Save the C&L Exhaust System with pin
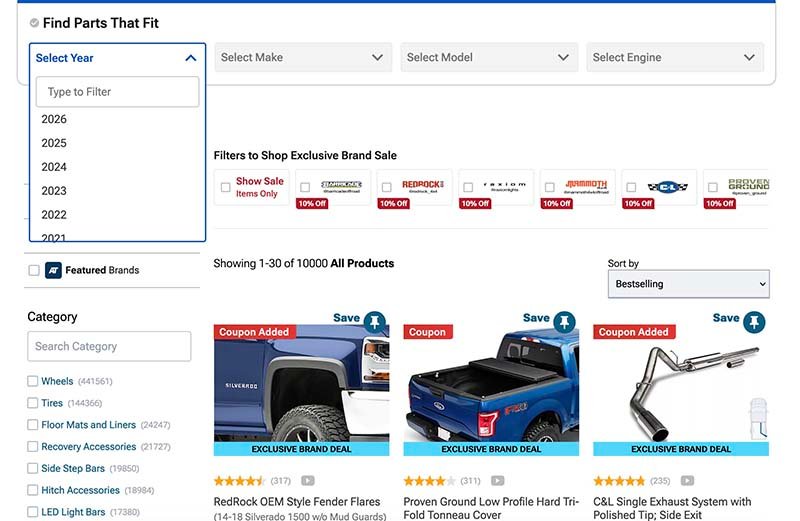Image resolution: width=800 pixels, height=521 pixels. pos(754,322)
